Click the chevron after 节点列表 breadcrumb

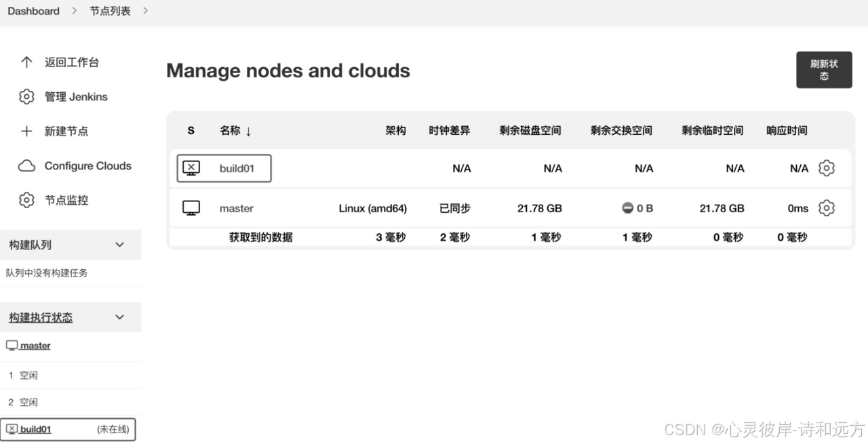coord(145,11)
